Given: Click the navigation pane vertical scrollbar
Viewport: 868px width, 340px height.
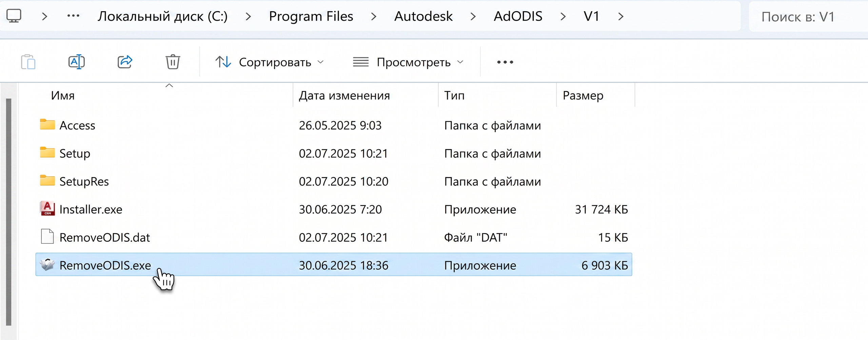Looking at the screenshot, I should 9,212.
